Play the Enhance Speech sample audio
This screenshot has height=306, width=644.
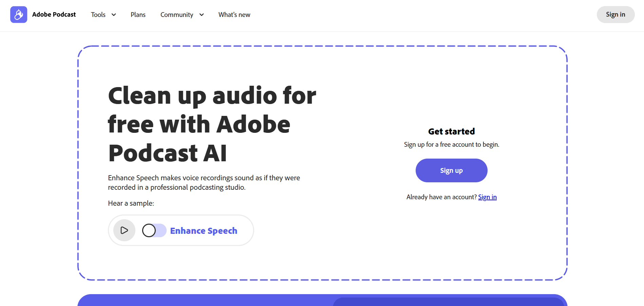(124, 230)
